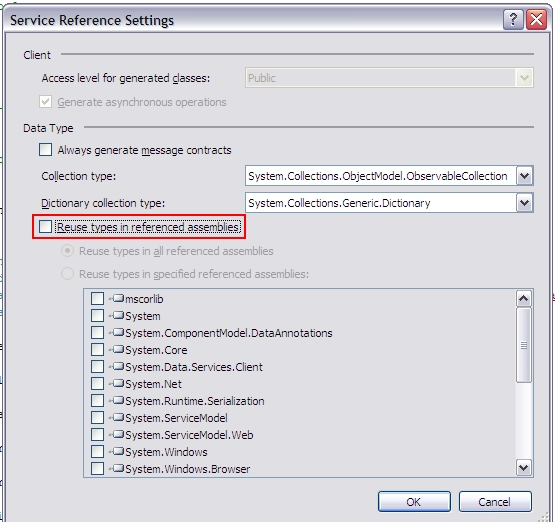Select the System.Net list entry text
The image size is (555, 522).
[x=153, y=384]
